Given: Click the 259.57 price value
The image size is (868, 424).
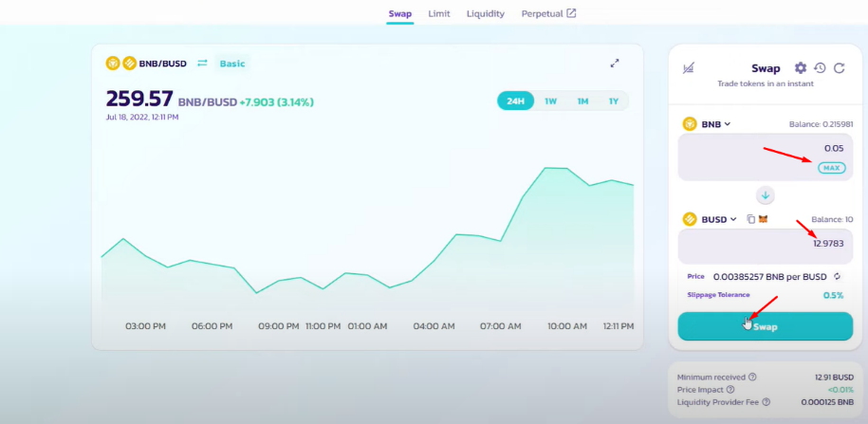Looking at the screenshot, I should pos(139,100).
